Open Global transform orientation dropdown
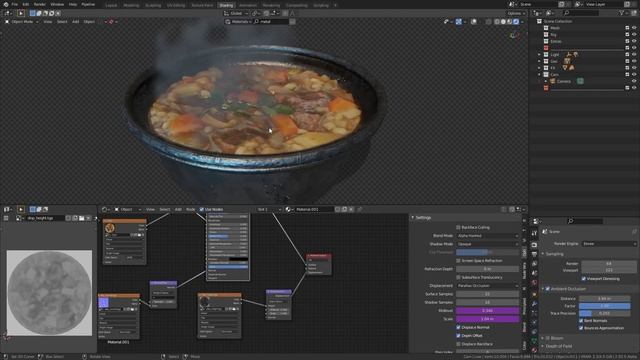Image resolution: width=640 pixels, height=360 pixels. pyautogui.click(x=235, y=13)
